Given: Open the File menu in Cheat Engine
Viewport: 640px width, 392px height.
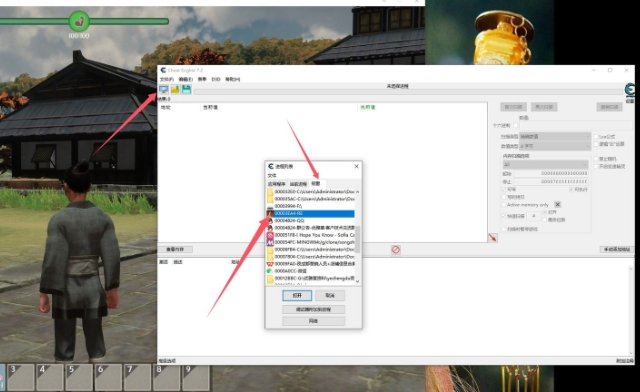Looking at the screenshot, I should click(167, 79).
